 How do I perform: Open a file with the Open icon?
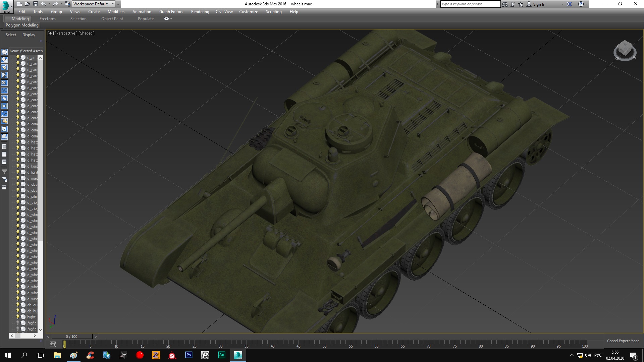click(x=27, y=4)
